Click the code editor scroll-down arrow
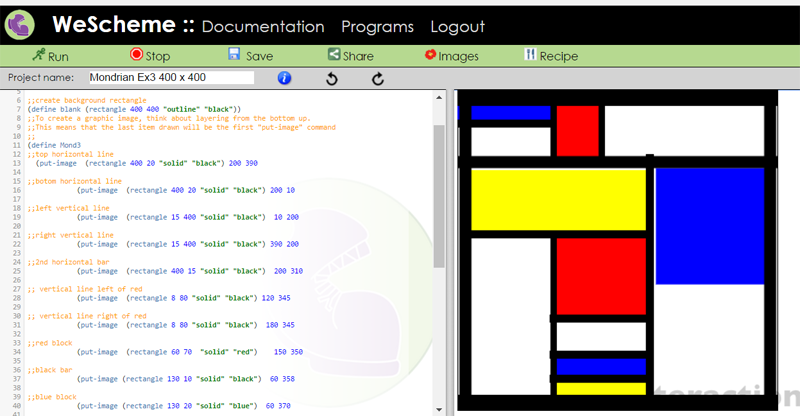The height and width of the screenshot is (416, 800). [x=439, y=409]
